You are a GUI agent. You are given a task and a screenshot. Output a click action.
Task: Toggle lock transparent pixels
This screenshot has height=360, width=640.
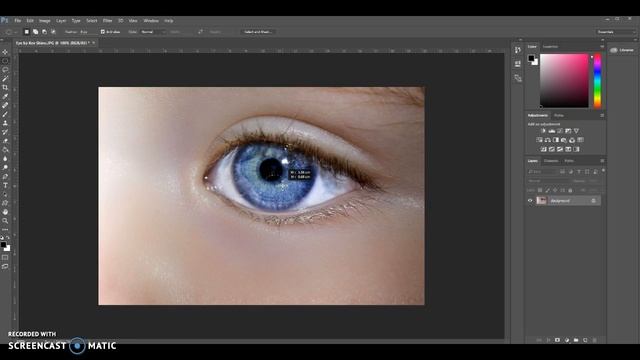tap(540, 190)
